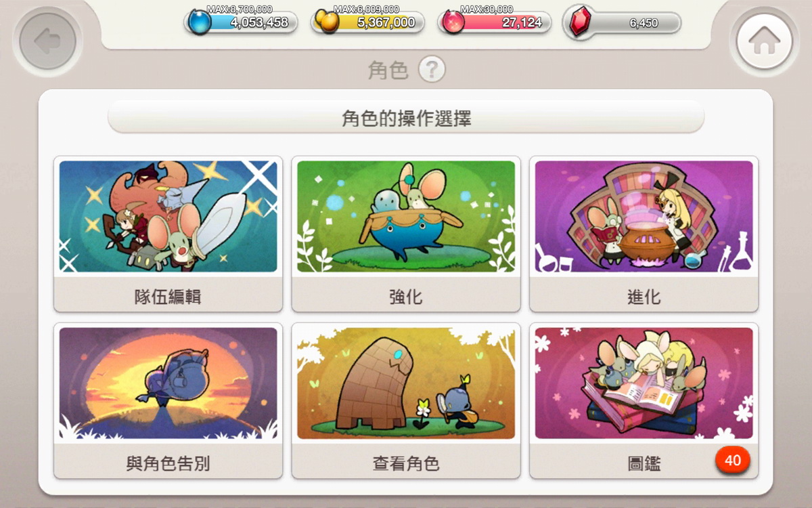Choose the 進化 evolution label
This screenshot has height=508, width=812.
[x=644, y=296]
